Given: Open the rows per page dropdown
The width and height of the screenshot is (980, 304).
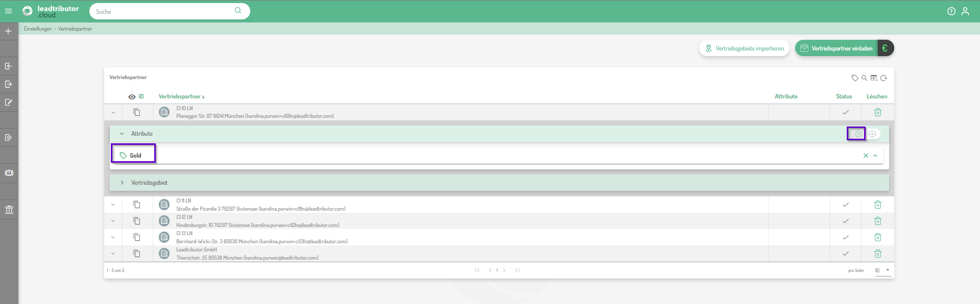Looking at the screenshot, I should point(882,270).
